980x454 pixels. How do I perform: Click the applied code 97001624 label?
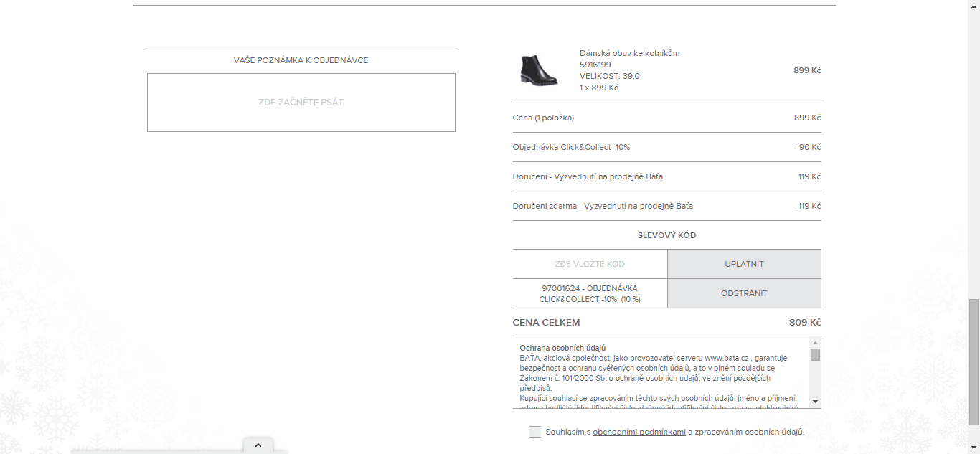[x=590, y=293]
